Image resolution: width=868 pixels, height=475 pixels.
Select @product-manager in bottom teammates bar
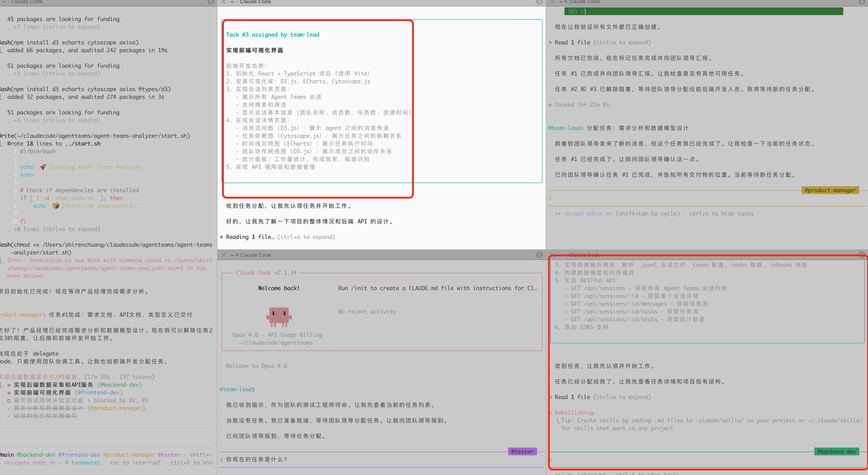[x=129, y=455]
